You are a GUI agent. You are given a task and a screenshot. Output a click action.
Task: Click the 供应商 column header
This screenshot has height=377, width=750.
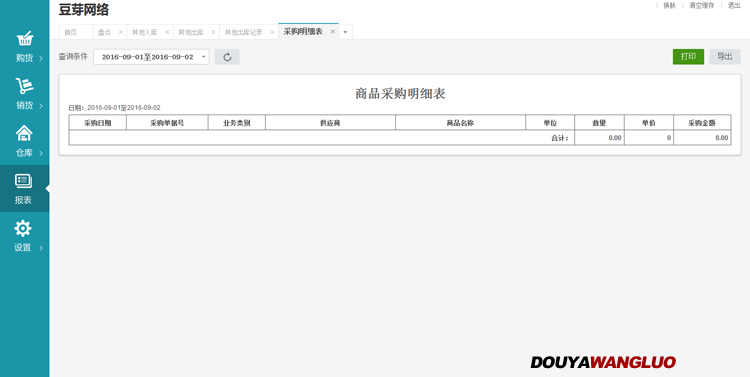pyautogui.click(x=330, y=122)
